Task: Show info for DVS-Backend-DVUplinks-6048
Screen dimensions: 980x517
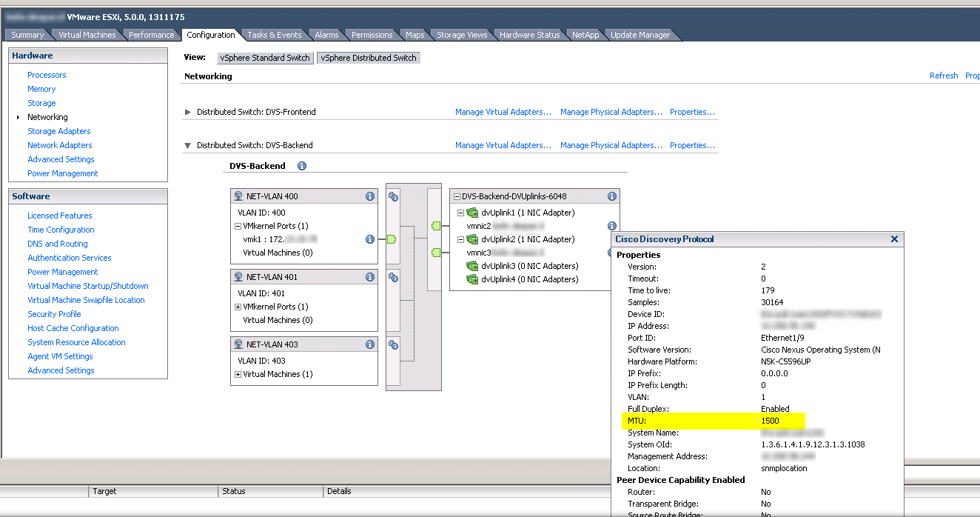Action: [612, 196]
